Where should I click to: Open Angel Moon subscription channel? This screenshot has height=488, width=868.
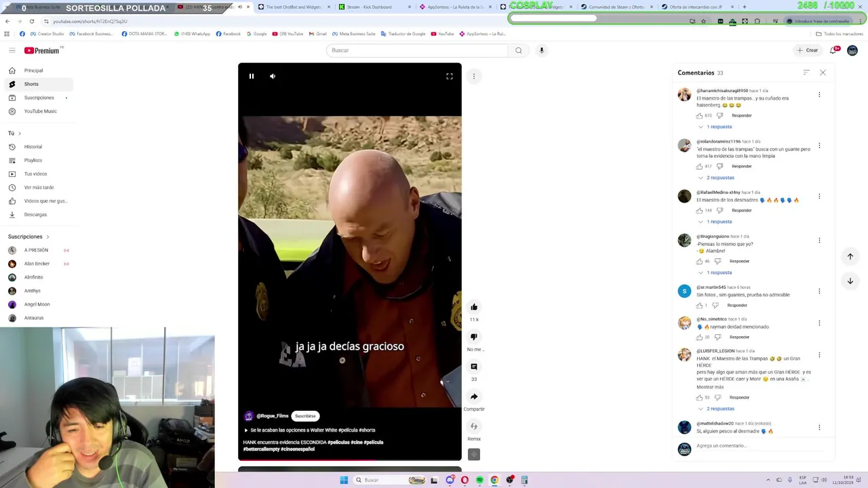tap(38, 304)
